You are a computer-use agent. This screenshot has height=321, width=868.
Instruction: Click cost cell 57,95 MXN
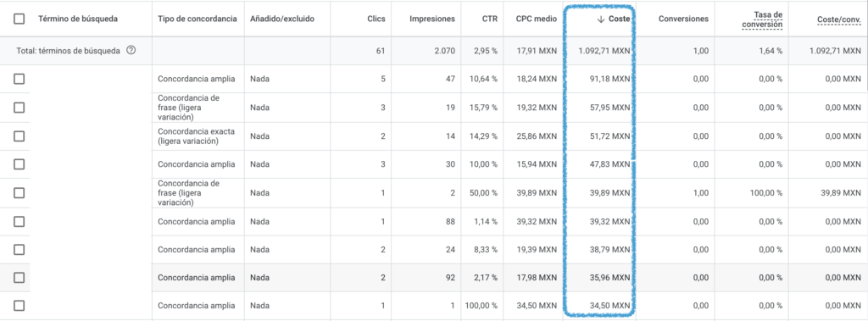pyautogui.click(x=610, y=108)
